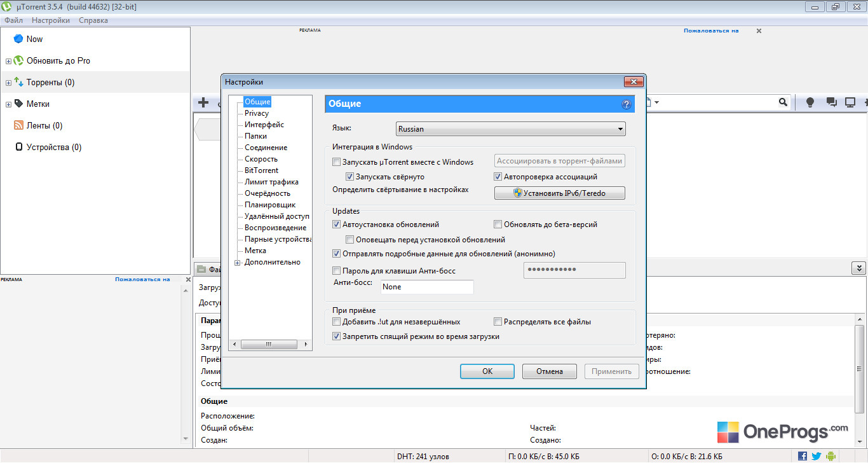The image size is (868, 463).
Task: Click settings tree horizontal scrollbar thumb
Action: point(268,344)
